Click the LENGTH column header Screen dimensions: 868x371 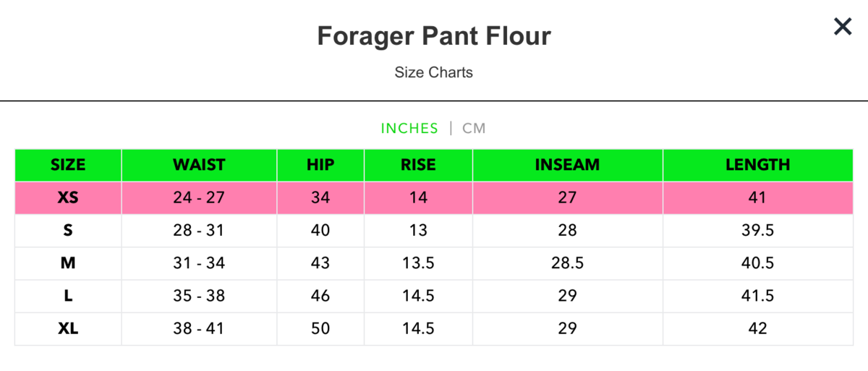[757, 165]
